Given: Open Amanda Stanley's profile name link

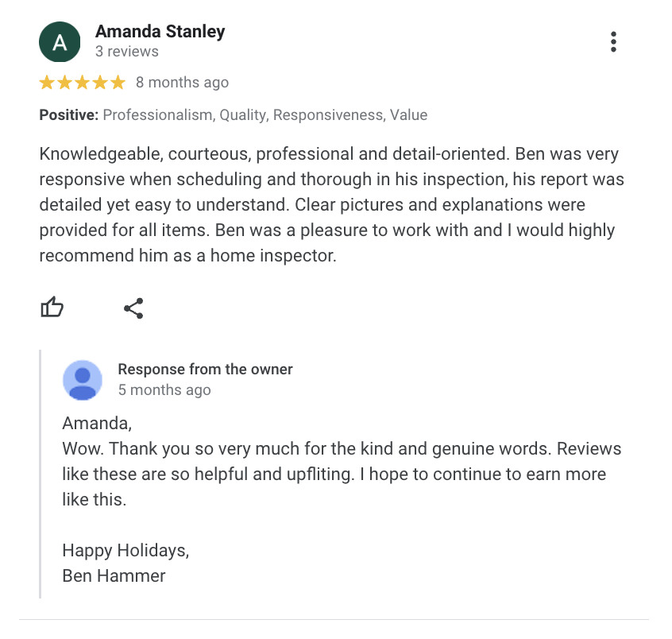Looking at the screenshot, I should (160, 32).
